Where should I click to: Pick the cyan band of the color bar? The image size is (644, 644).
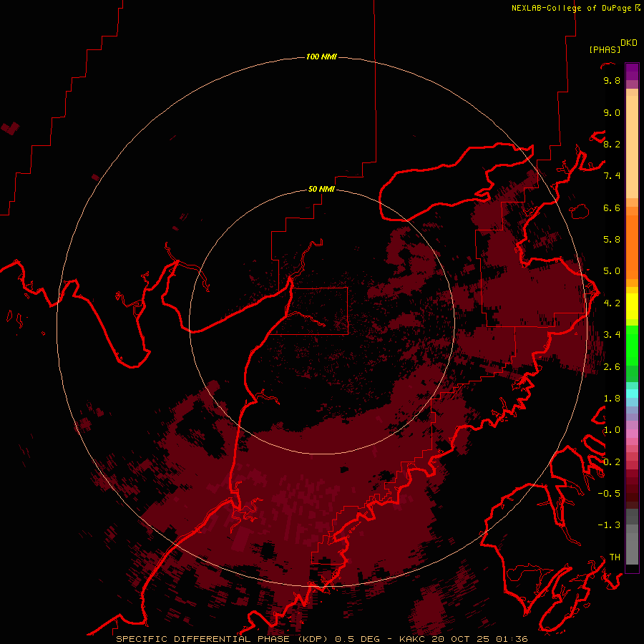coord(632,394)
